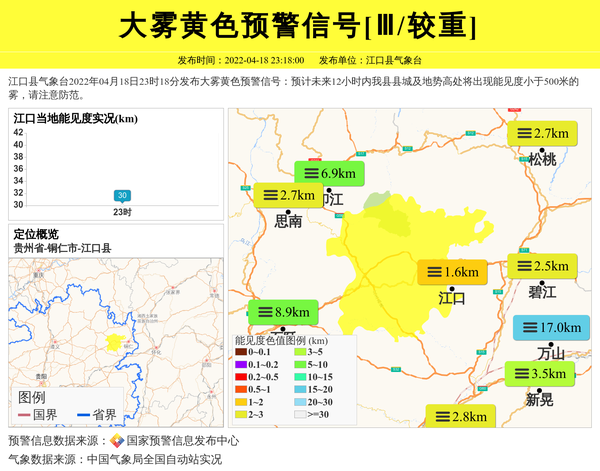Click the 国界 red line legend entry
The image size is (600, 471).
pos(38,415)
